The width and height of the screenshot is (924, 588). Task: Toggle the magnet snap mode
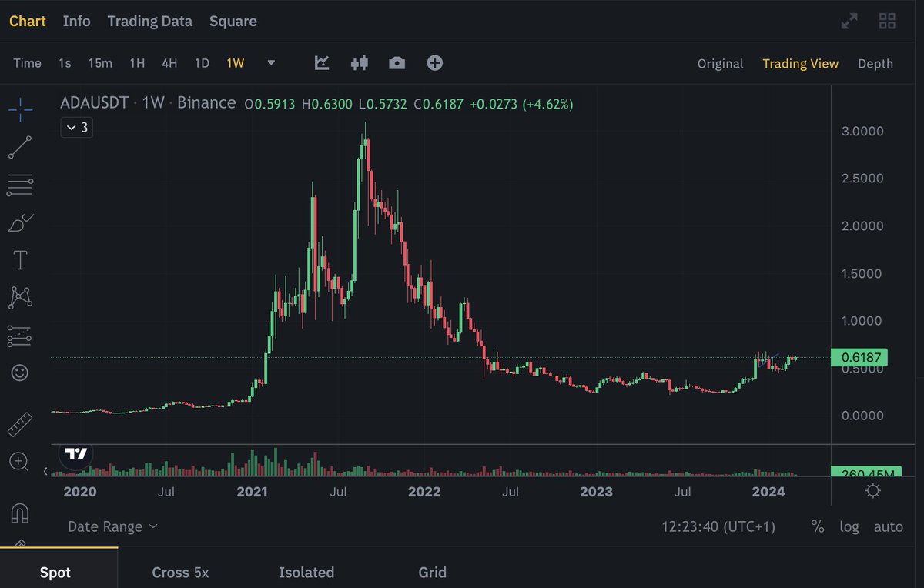click(20, 512)
